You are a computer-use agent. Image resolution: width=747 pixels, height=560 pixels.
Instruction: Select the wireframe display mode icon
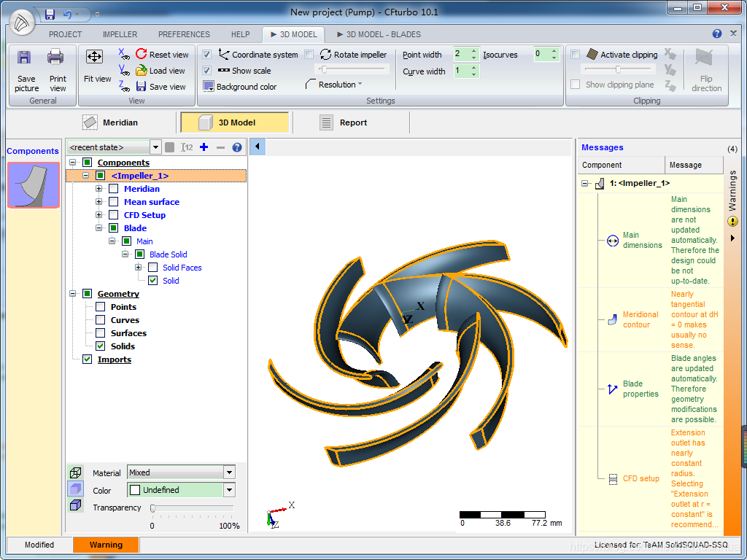point(75,472)
